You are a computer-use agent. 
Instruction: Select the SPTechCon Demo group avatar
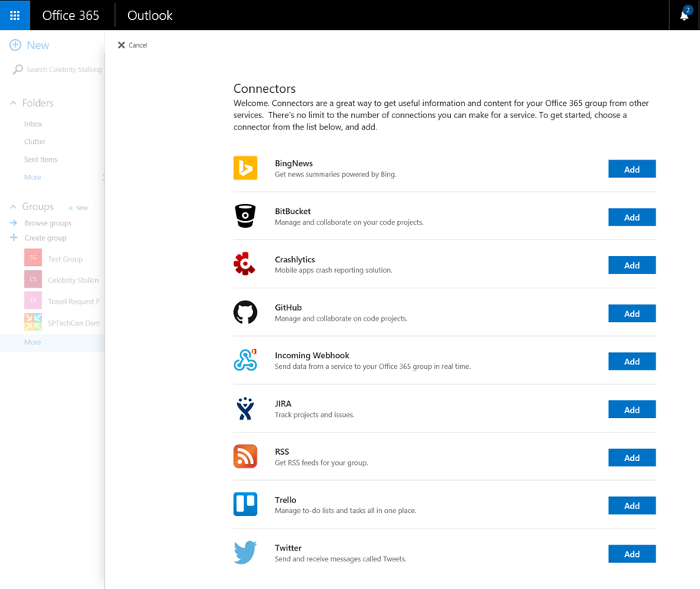click(33, 322)
